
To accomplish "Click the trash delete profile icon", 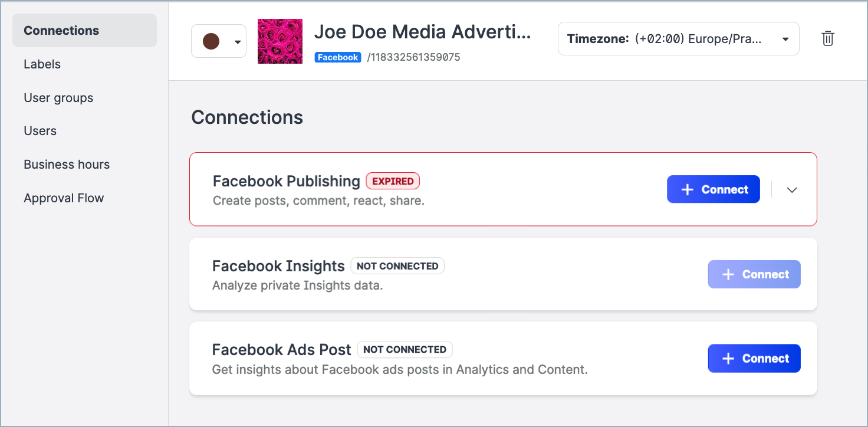I will pos(828,39).
